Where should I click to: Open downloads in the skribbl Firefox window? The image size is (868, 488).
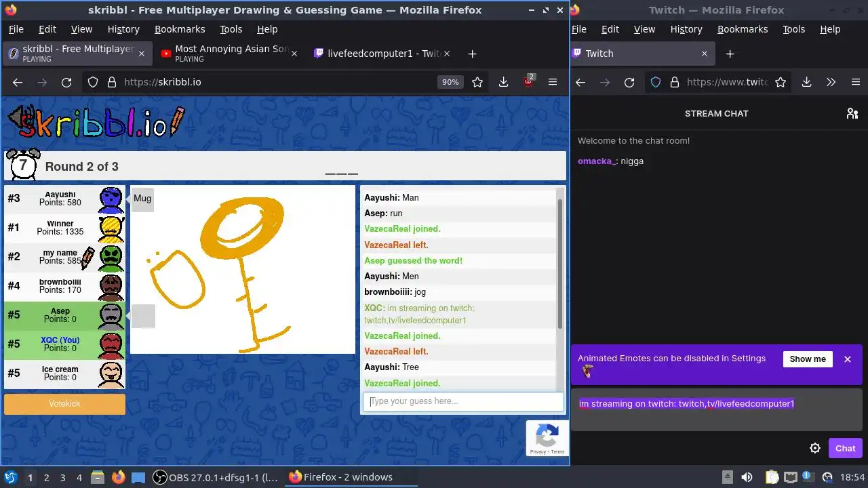click(x=503, y=82)
